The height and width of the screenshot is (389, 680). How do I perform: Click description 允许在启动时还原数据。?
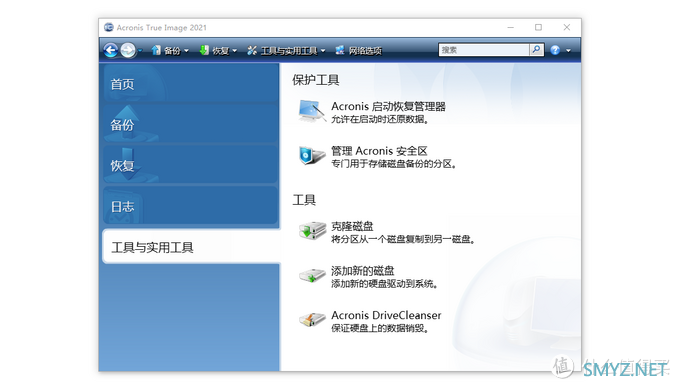click(x=380, y=119)
